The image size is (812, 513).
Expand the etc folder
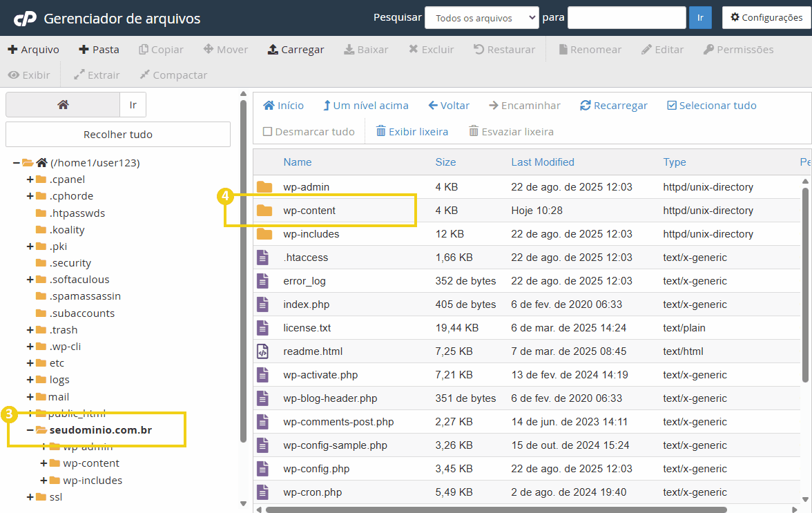coord(30,363)
